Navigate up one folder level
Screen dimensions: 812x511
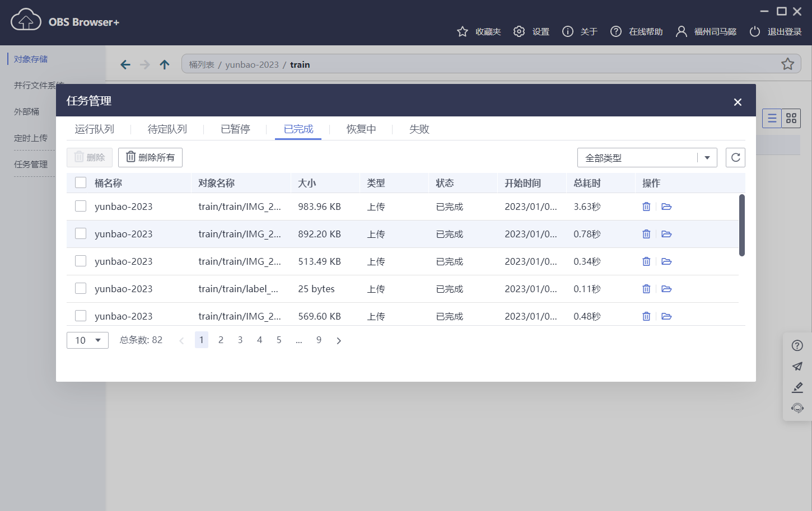(165, 64)
